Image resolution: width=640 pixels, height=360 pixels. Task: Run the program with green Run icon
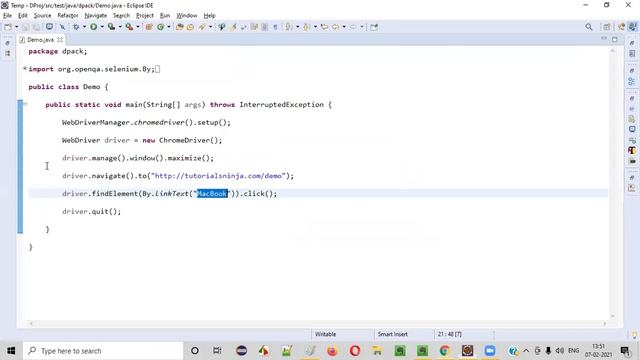(x=93, y=27)
